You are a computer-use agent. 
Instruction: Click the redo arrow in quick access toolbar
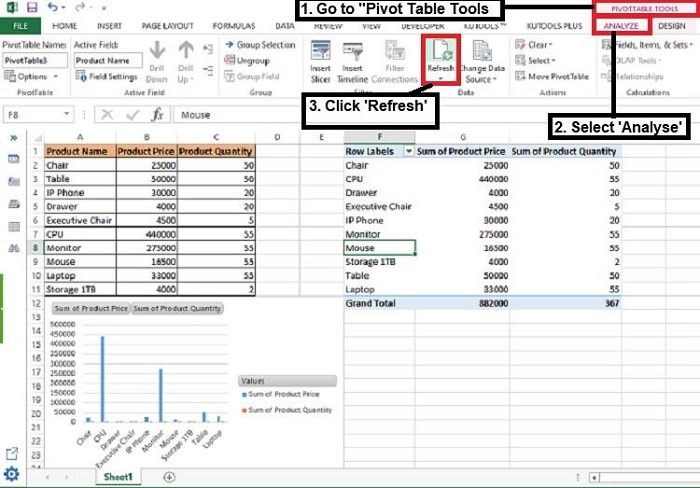[x=79, y=7]
